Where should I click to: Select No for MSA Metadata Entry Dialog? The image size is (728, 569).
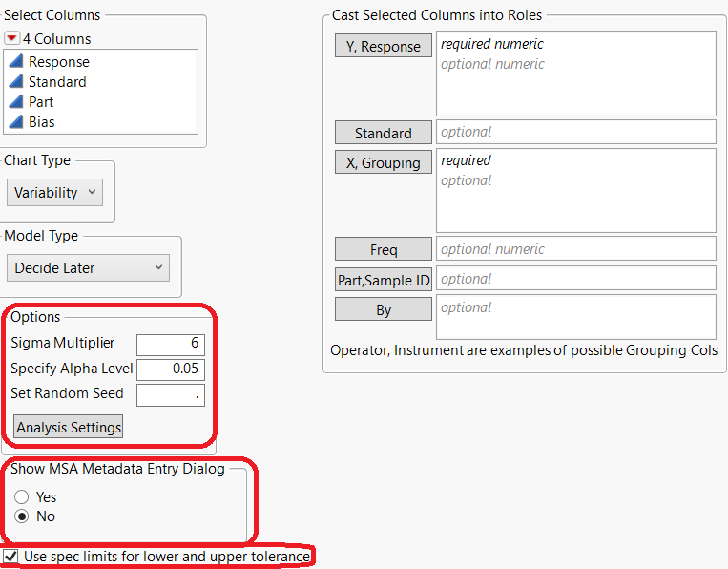[x=21, y=516]
